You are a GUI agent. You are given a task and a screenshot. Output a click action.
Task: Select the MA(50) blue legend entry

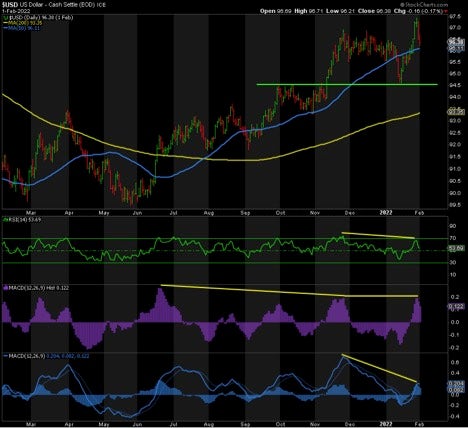pyautogui.click(x=21, y=28)
